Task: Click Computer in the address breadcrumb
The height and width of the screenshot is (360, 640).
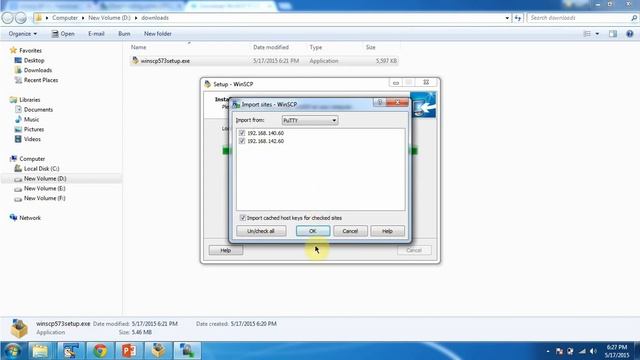Action: (65, 18)
